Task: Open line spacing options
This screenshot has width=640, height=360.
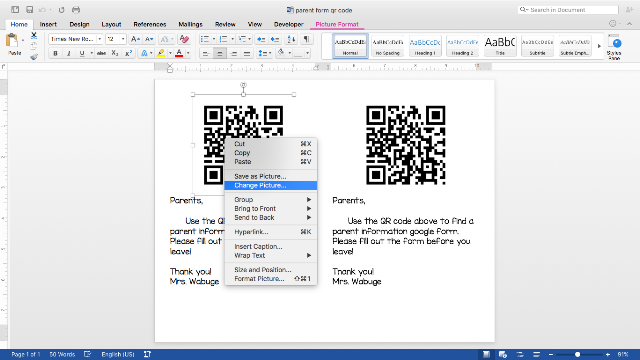Action: [x=263, y=53]
